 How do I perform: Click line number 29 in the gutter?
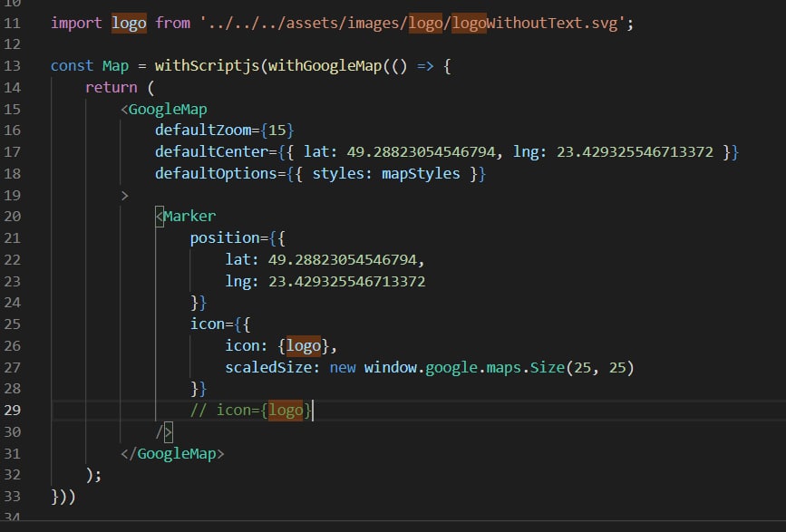(12, 411)
